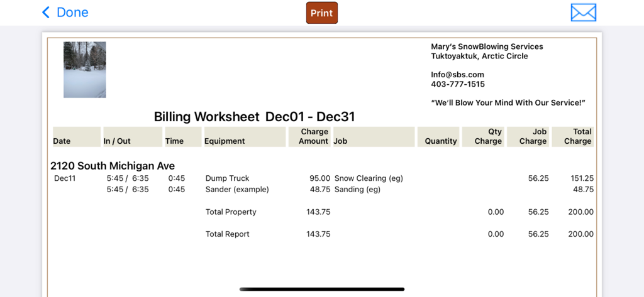Click the Dump Truck equipment entry
Screen dimensions: 644x297
pos(228,178)
